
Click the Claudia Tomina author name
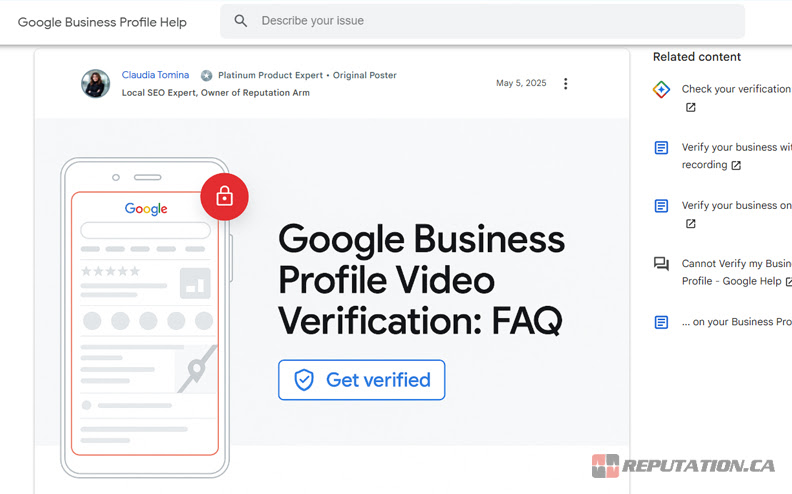(155, 75)
